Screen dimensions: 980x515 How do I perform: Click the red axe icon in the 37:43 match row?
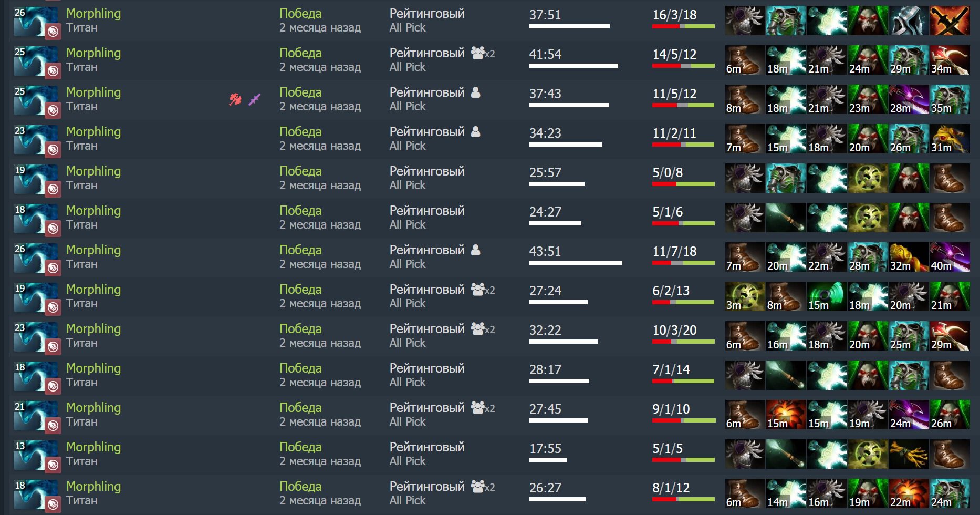[x=235, y=99]
